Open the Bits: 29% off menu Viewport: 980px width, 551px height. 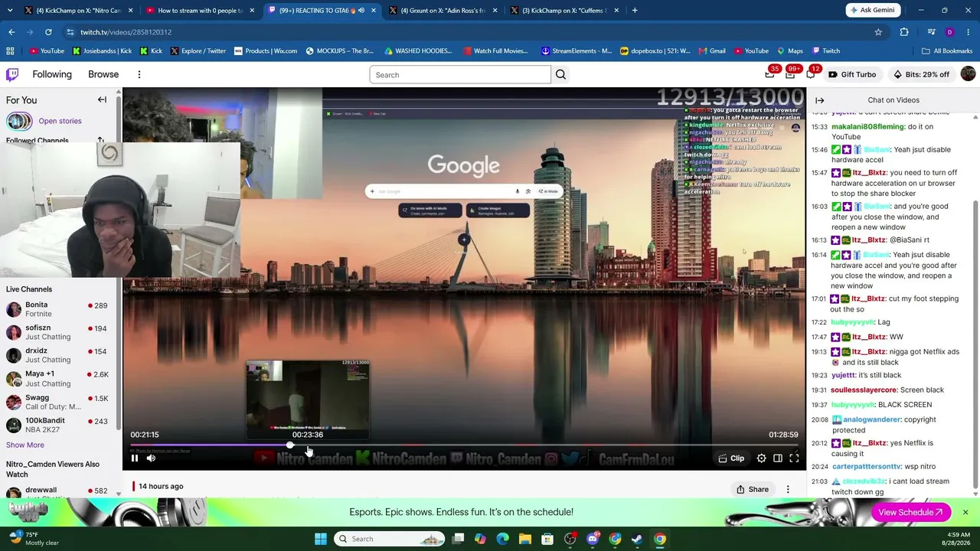pos(921,74)
